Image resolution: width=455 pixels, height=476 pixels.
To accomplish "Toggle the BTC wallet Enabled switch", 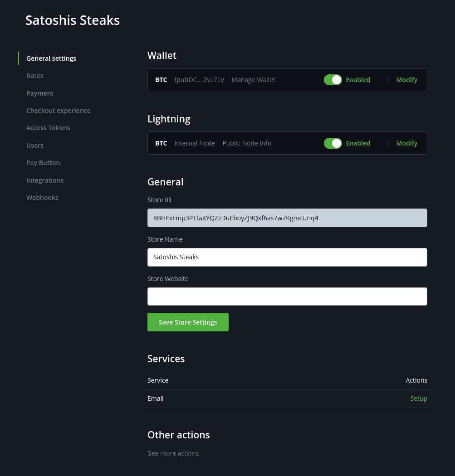I will click(333, 79).
